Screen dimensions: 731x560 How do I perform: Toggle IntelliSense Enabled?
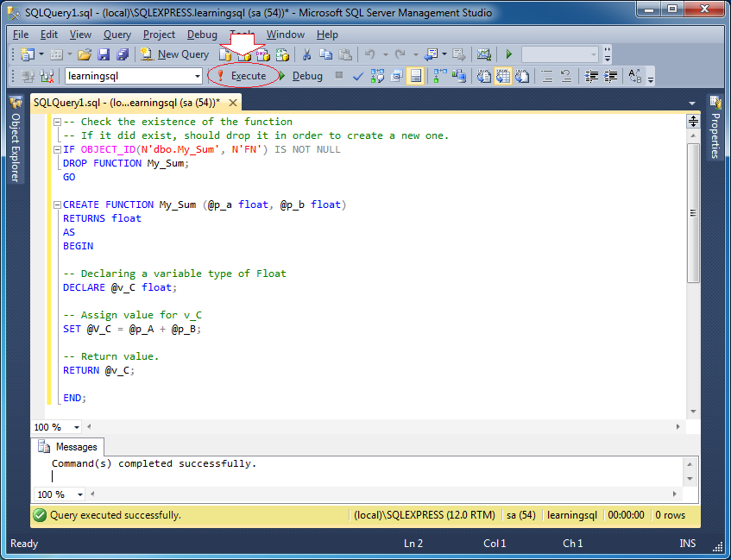pos(415,76)
